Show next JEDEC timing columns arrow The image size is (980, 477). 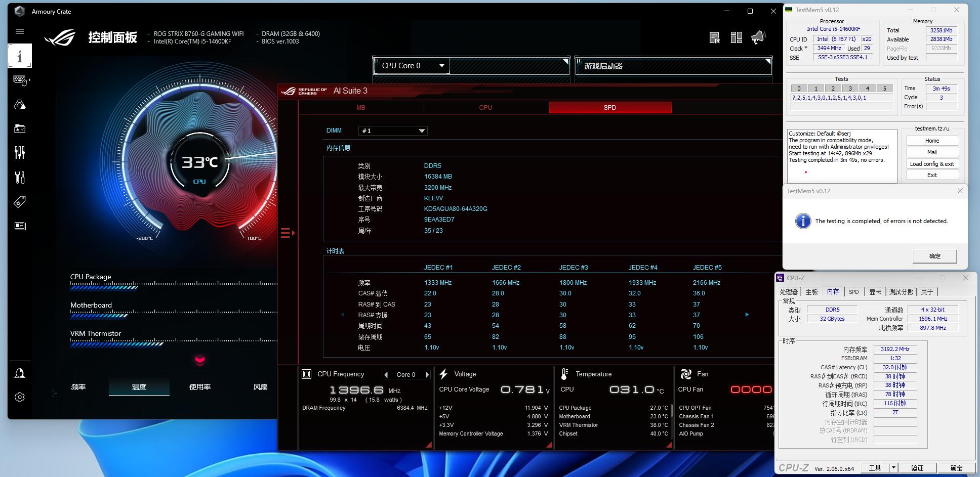click(747, 315)
